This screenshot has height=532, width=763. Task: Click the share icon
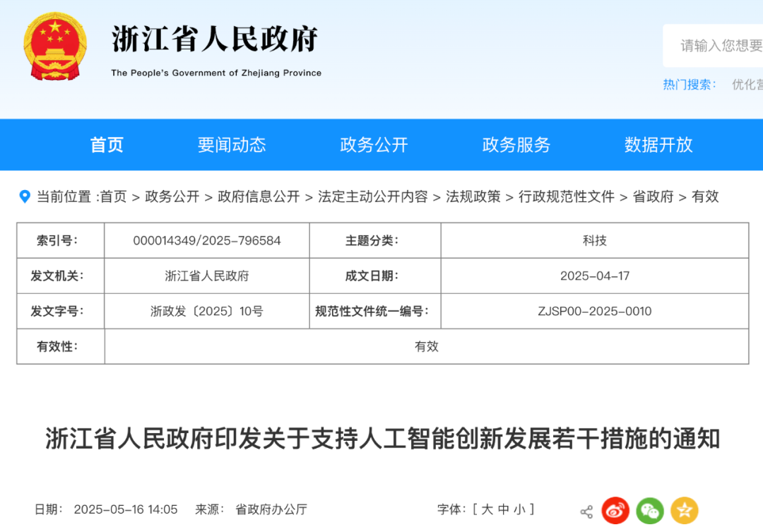coord(586,512)
